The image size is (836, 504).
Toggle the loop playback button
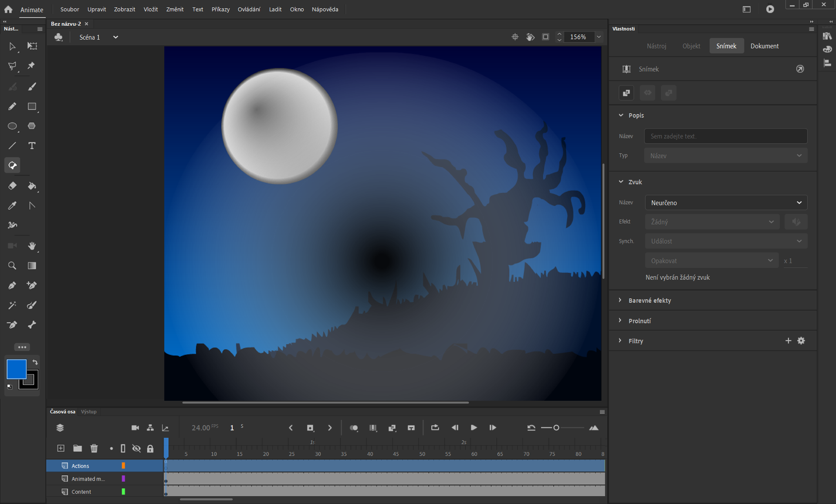pyautogui.click(x=435, y=428)
